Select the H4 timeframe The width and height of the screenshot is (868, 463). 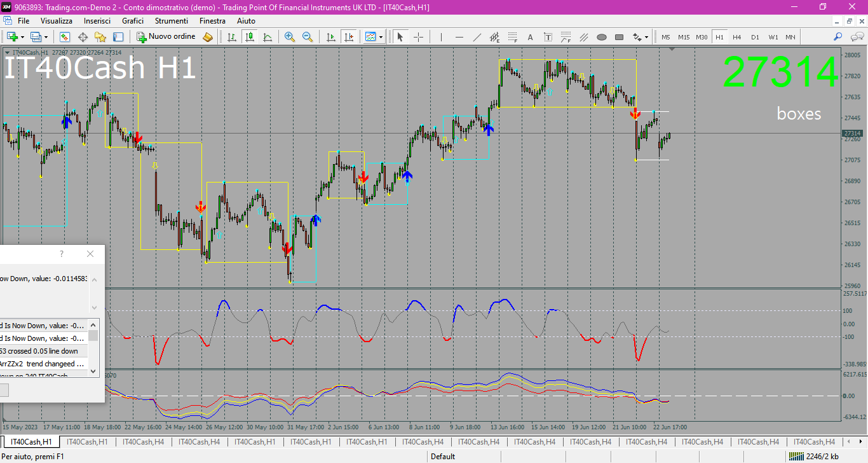pos(737,37)
